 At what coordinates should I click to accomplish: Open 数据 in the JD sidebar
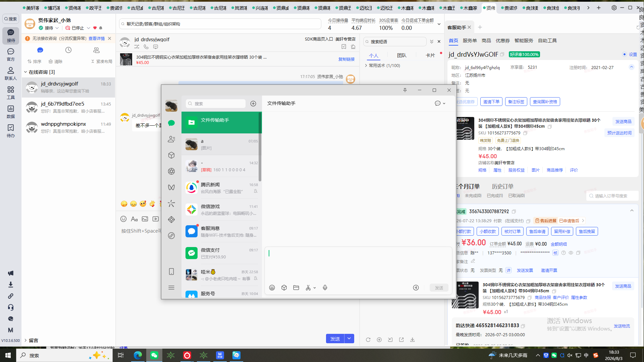(x=11, y=112)
